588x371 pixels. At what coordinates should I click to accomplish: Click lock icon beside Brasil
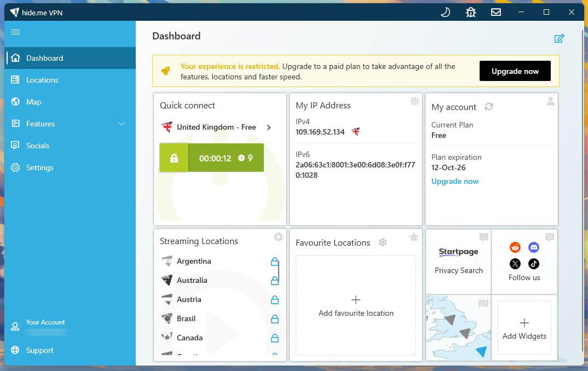click(274, 319)
